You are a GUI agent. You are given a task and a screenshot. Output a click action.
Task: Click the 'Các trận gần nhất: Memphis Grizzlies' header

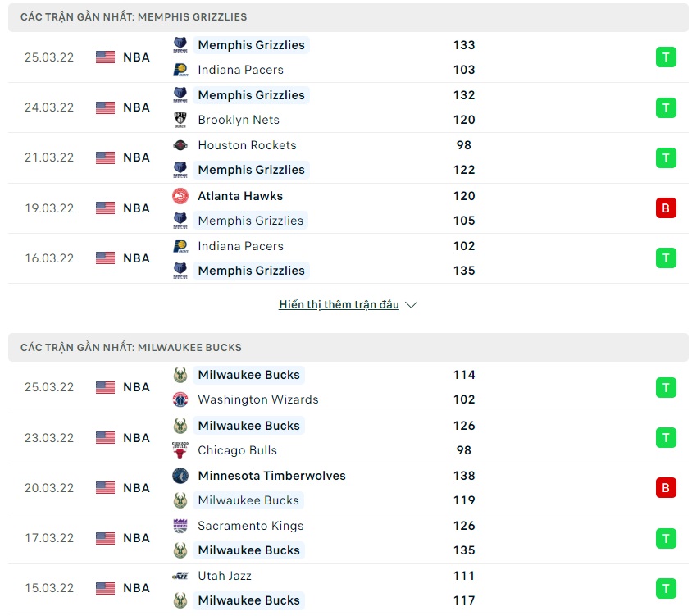point(134,17)
